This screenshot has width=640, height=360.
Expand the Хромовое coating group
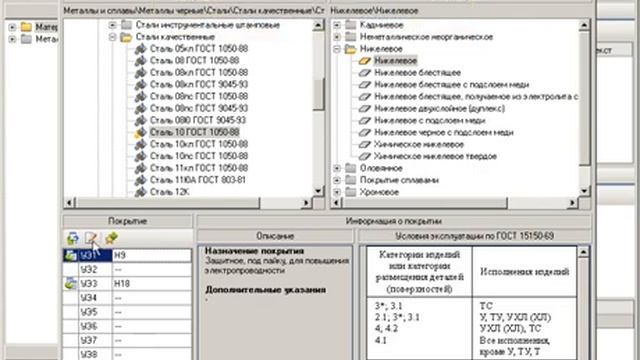click(337, 192)
